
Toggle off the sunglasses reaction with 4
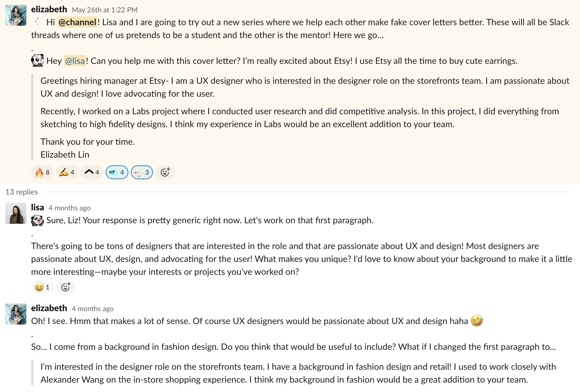coord(117,172)
